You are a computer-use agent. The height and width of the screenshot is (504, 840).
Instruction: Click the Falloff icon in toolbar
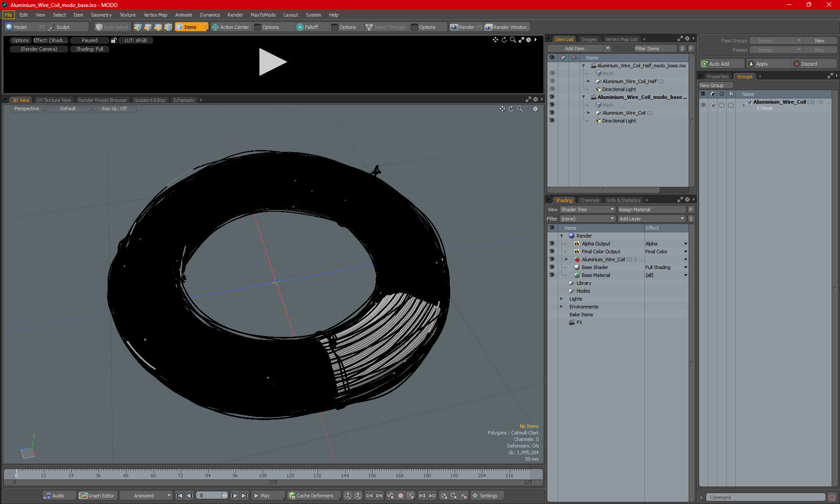tap(300, 27)
